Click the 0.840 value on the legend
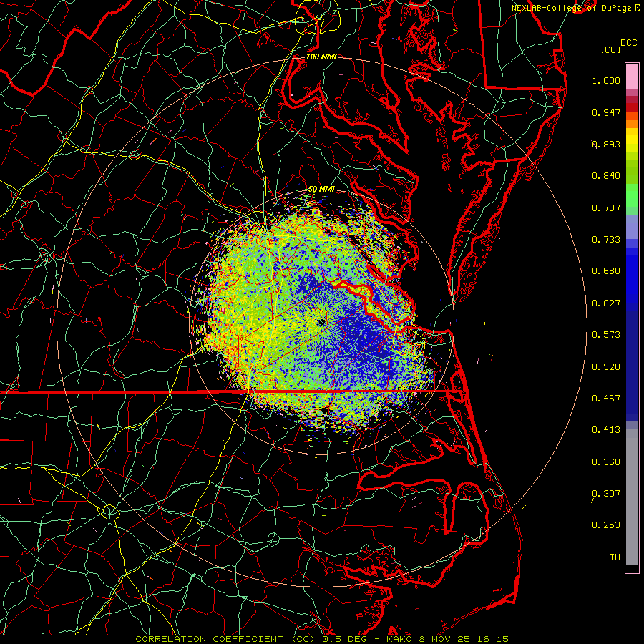 point(606,176)
